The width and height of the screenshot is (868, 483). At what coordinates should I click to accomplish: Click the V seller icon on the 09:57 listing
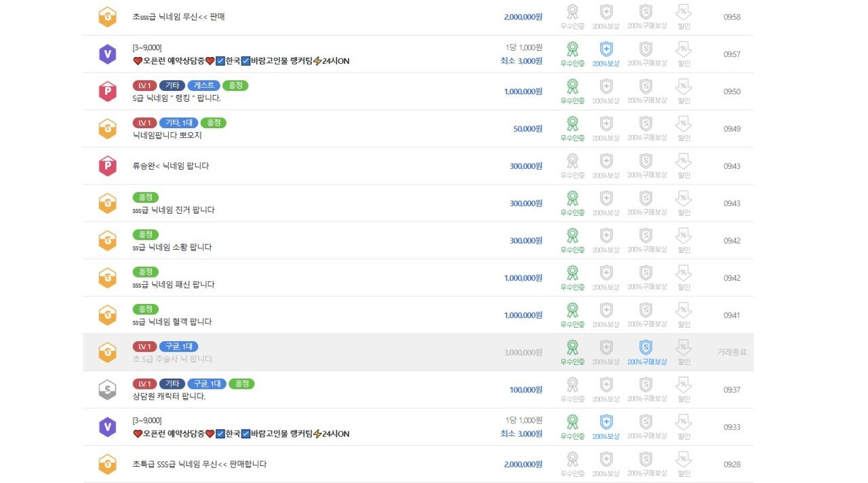coord(108,54)
